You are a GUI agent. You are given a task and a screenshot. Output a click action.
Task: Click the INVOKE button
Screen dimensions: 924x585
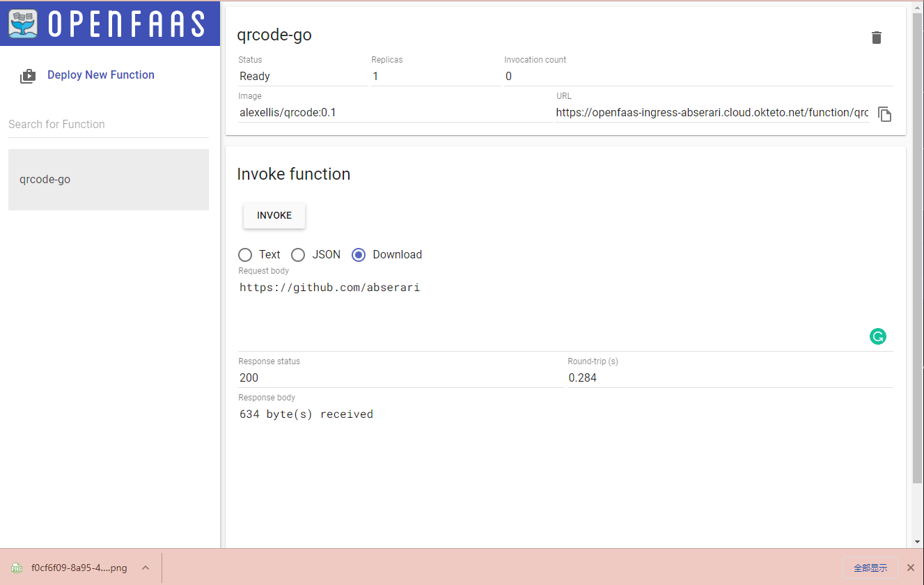coord(274,215)
